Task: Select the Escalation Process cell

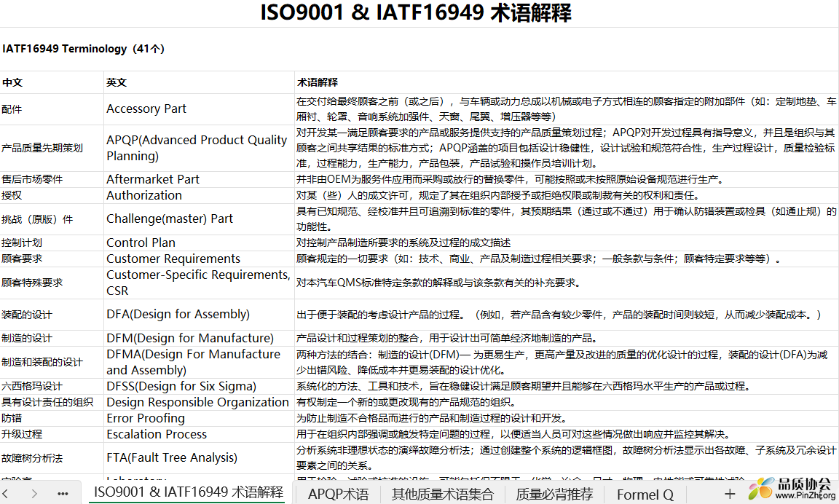Action: pos(199,435)
